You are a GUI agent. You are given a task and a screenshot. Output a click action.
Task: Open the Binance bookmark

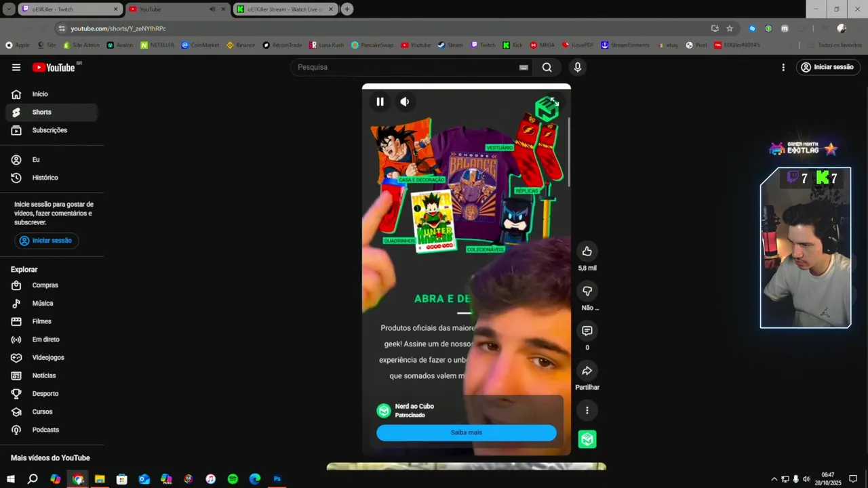[x=241, y=45]
